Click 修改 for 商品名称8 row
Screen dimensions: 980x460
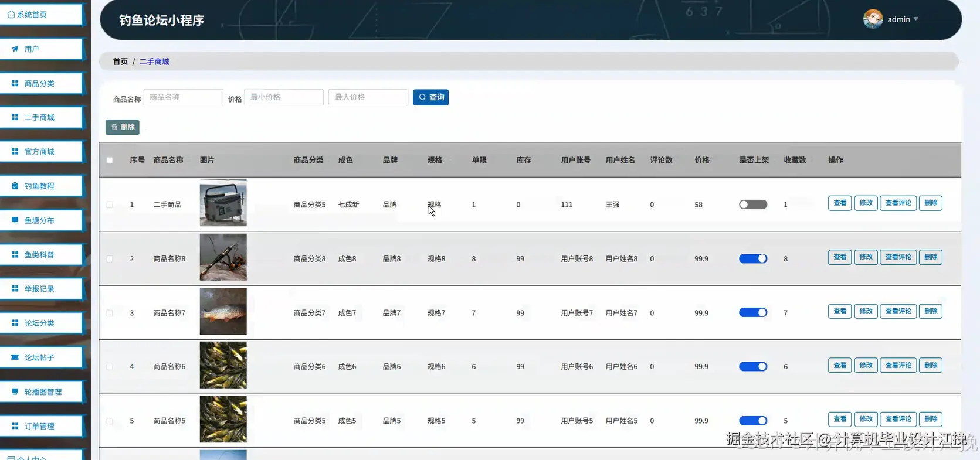[x=866, y=257]
